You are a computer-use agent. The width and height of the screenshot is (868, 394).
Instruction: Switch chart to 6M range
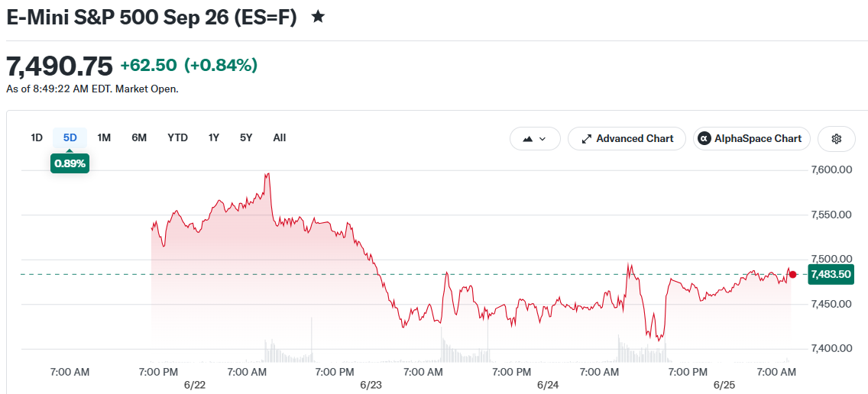pos(139,137)
